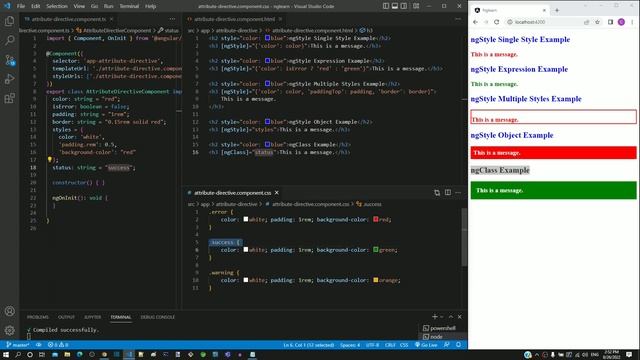This screenshot has width=640, height=360.
Task: Open the File menu
Action: click(x=21, y=6)
